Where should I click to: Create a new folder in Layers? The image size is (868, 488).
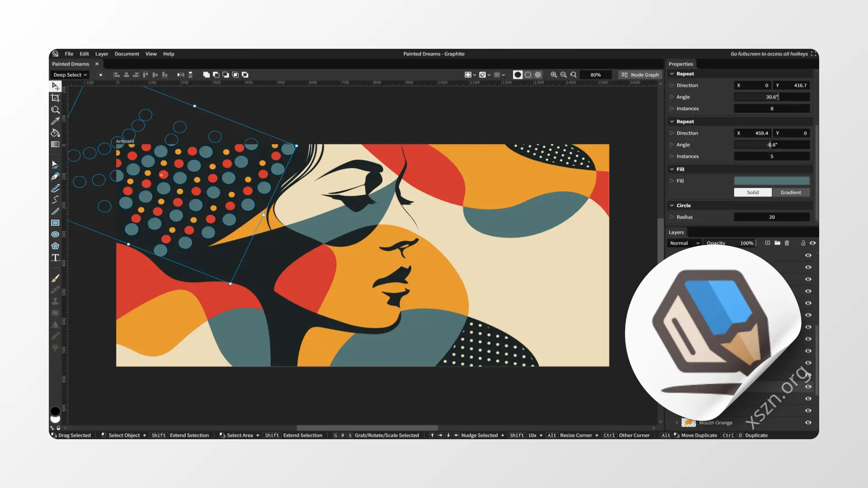coord(777,243)
